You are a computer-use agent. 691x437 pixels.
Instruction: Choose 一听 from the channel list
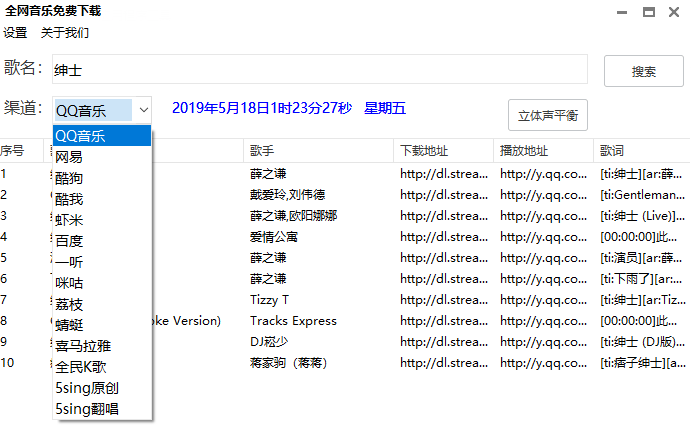tap(102, 262)
